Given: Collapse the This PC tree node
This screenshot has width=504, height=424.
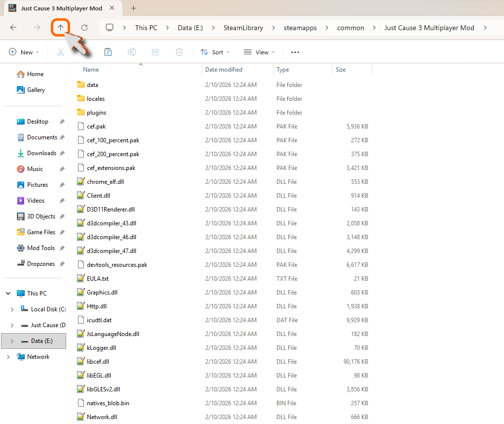Looking at the screenshot, I should [8, 294].
